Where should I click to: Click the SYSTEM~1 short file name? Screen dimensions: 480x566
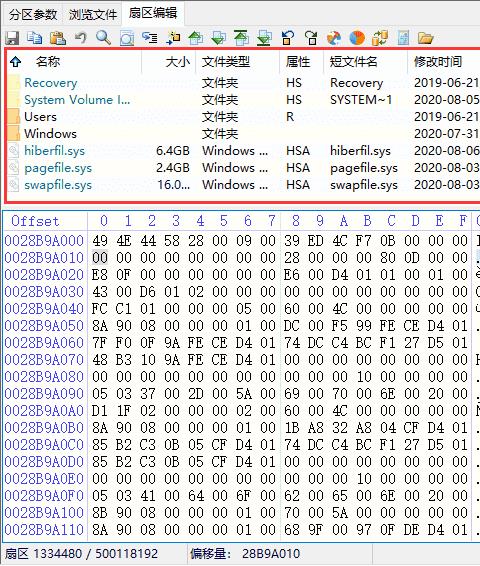click(361, 100)
